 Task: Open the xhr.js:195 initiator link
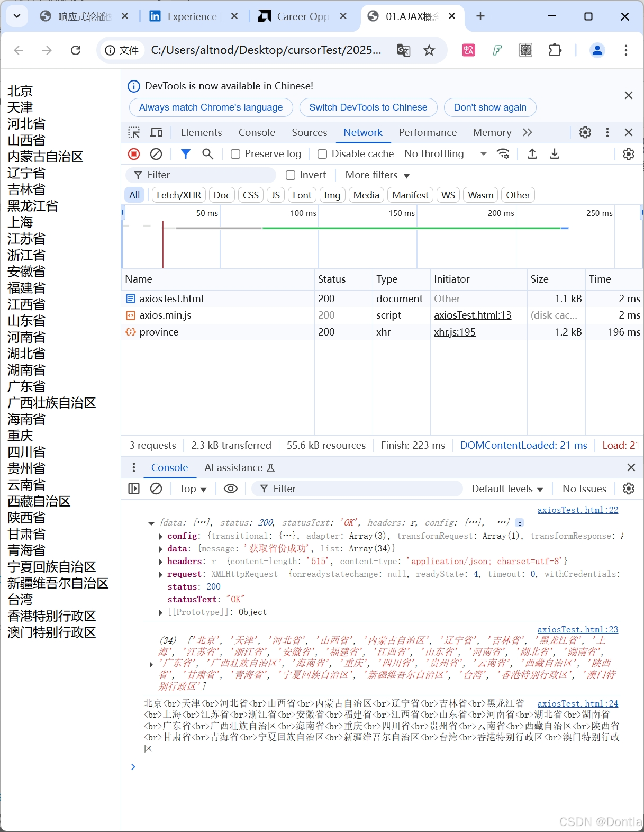(x=455, y=332)
